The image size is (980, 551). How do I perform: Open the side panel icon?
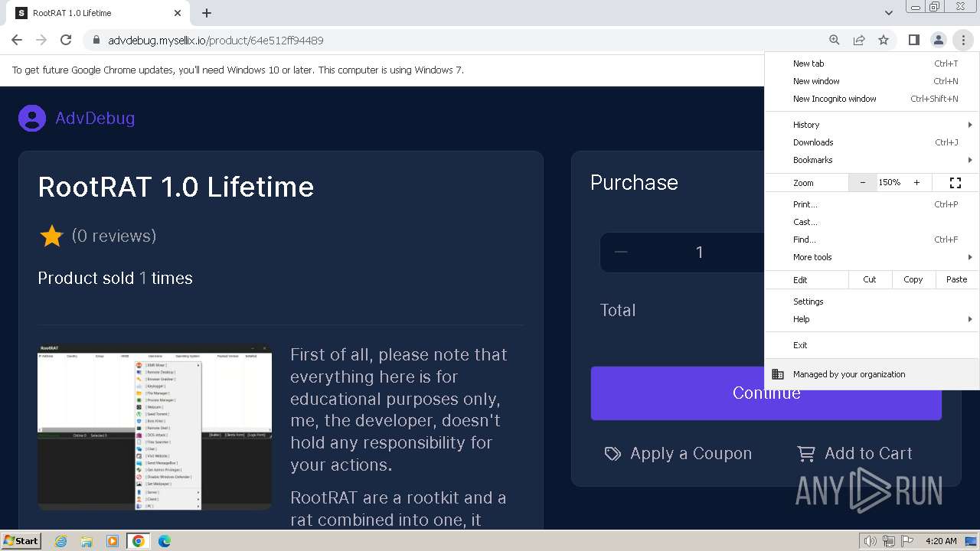(x=913, y=40)
